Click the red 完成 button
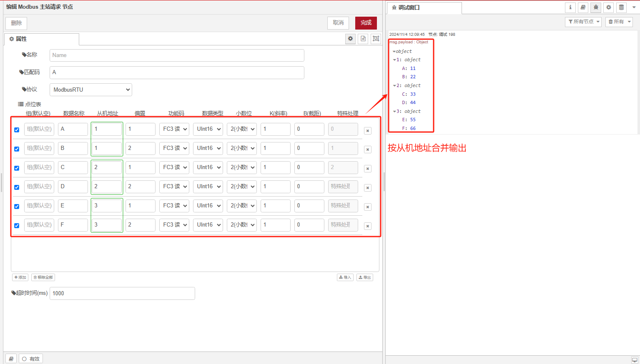 click(x=366, y=23)
